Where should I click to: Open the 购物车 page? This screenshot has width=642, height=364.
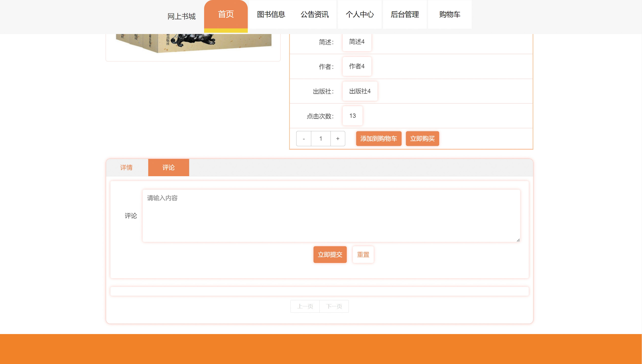click(450, 14)
